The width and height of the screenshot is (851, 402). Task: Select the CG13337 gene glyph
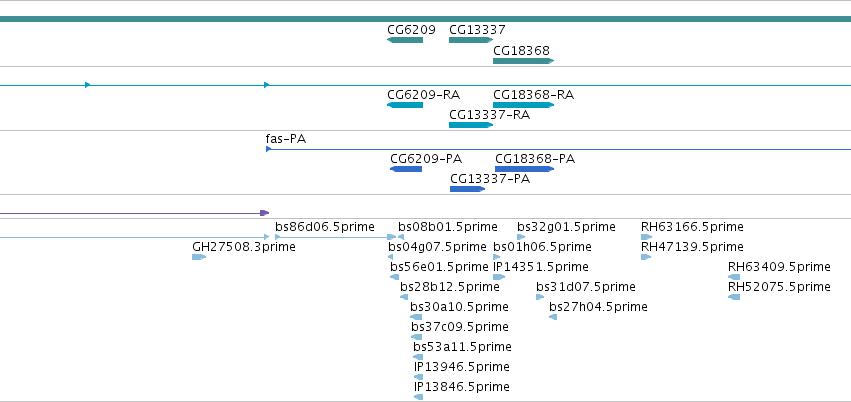click(471, 40)
